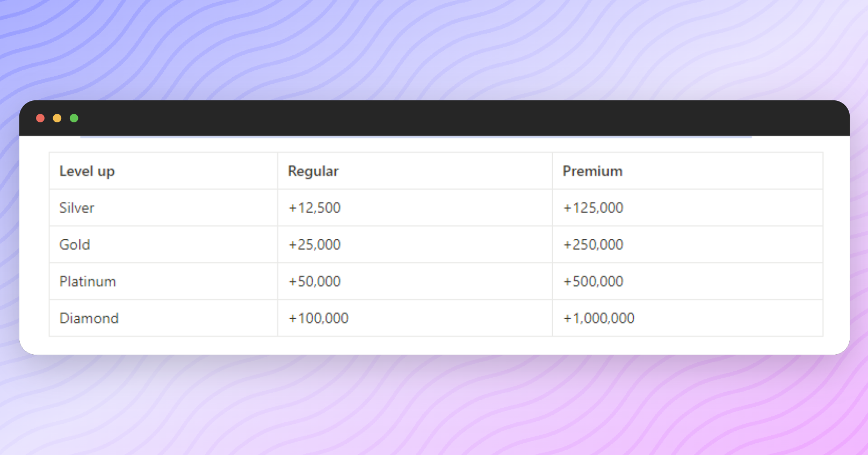The image size is (868, 455).
Task: Select the Regular column header
Action: point(415,171)
